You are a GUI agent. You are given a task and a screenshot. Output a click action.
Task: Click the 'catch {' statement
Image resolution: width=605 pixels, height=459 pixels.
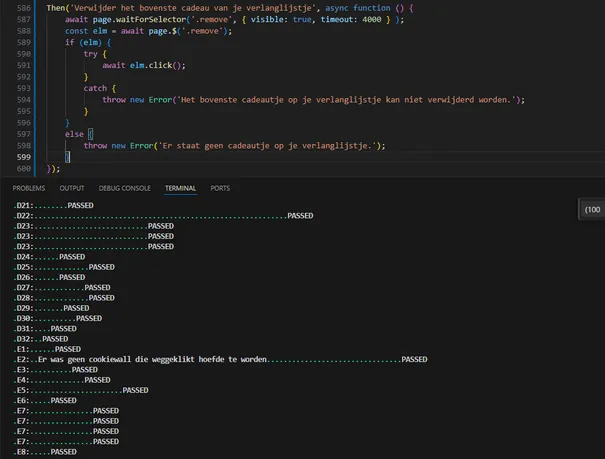100,88
